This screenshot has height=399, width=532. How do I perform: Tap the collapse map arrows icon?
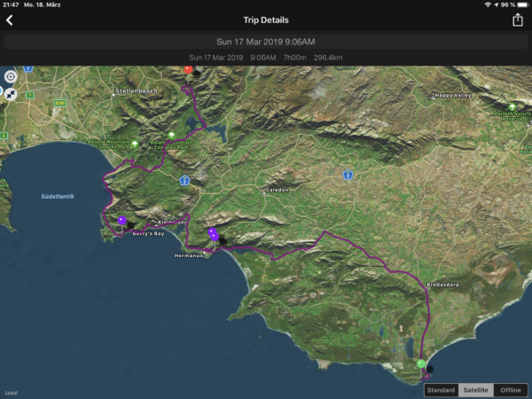click(11, 94)
